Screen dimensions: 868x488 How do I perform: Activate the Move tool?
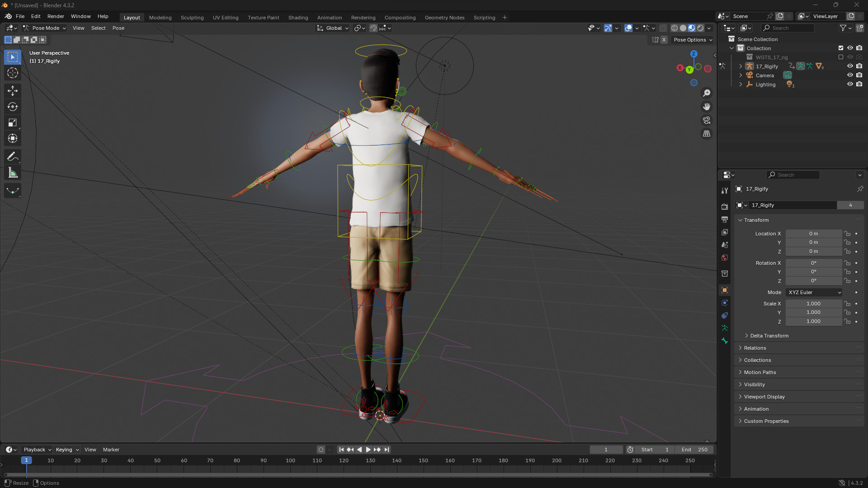coord(13,91)
